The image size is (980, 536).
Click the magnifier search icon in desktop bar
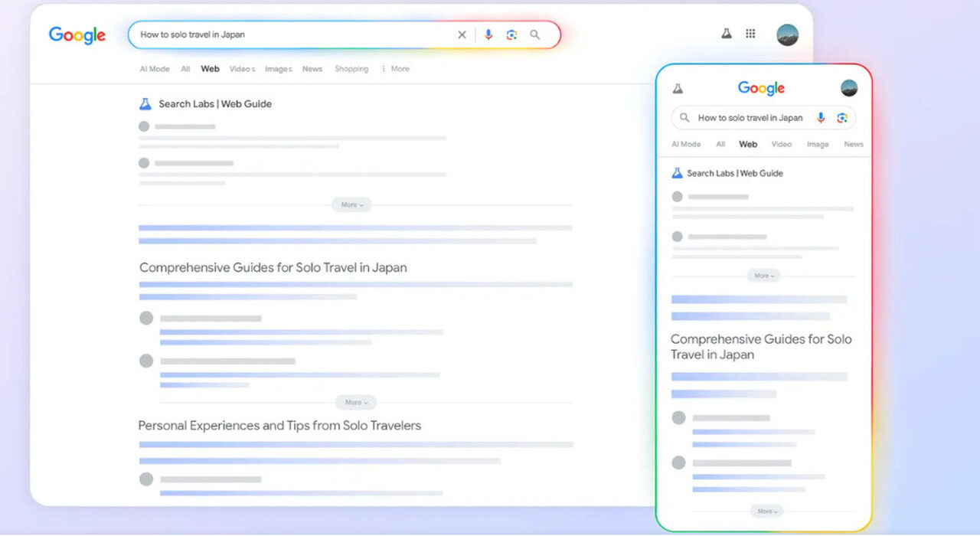point(535,34)
